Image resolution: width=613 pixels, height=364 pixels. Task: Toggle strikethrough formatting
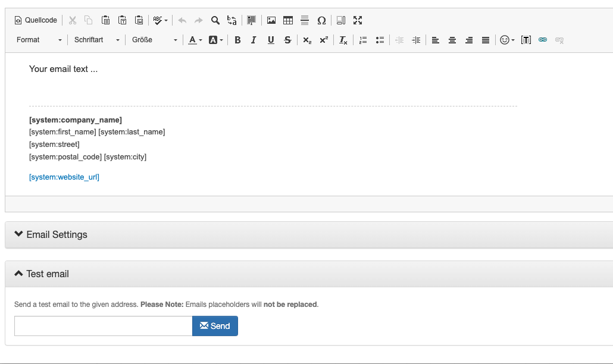tap(287, 40)
